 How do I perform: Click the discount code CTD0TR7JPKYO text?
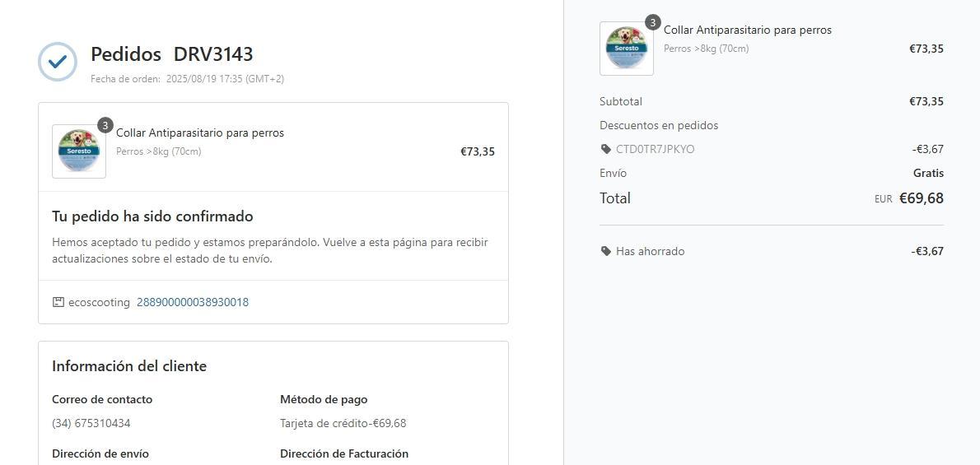(655, 149)
